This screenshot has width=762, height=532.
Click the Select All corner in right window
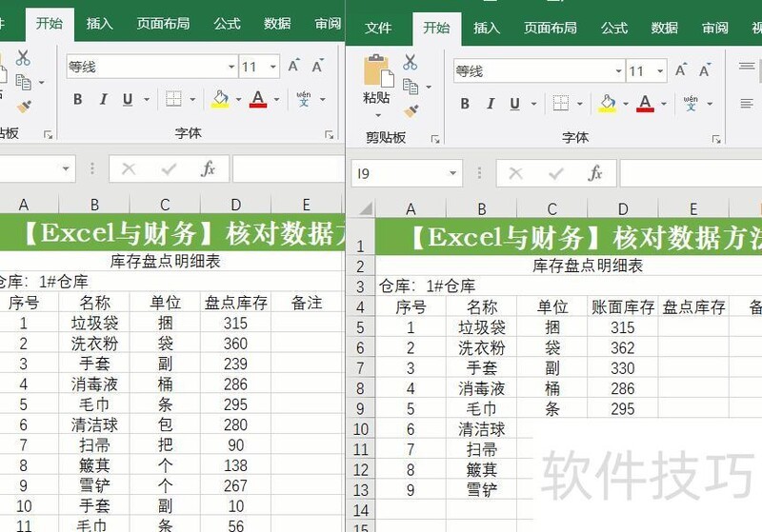pyautogui.click(x=362, y=208)
